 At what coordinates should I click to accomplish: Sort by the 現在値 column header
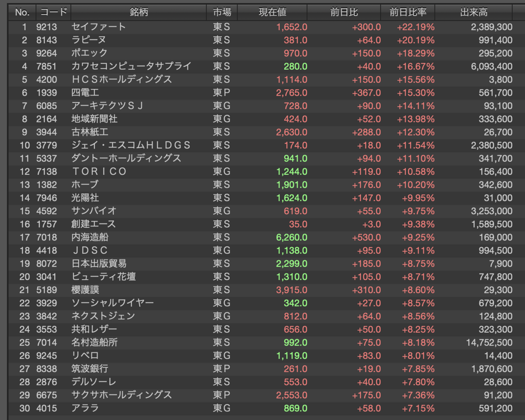[272, 12]
